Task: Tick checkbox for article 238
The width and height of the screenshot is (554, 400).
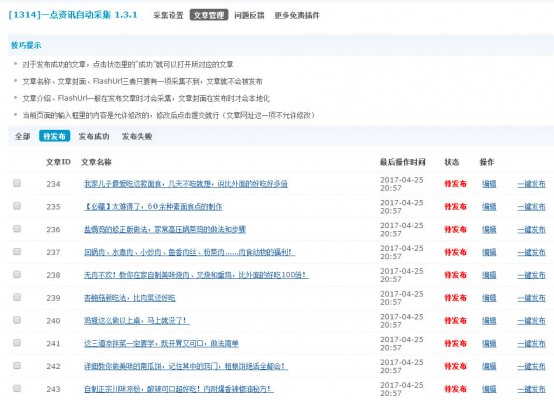Action: (17, 274)
